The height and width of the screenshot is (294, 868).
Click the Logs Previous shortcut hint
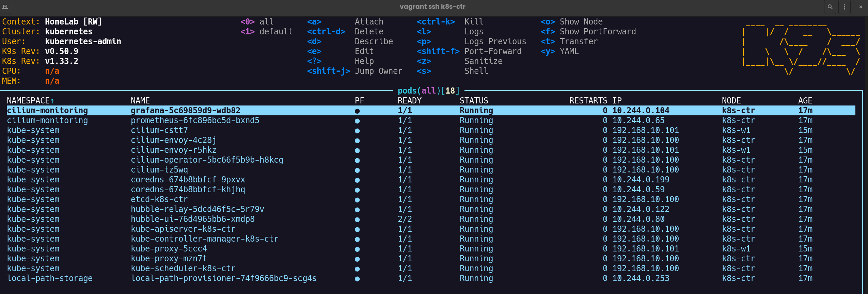pos(472,42)
